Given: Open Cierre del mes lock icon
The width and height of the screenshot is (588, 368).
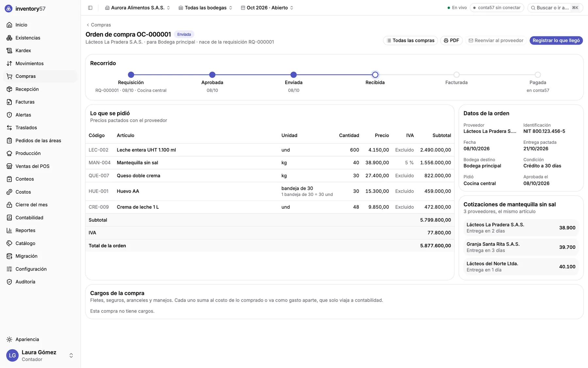Looking at the screenshot, I should (x=9, y=205).
